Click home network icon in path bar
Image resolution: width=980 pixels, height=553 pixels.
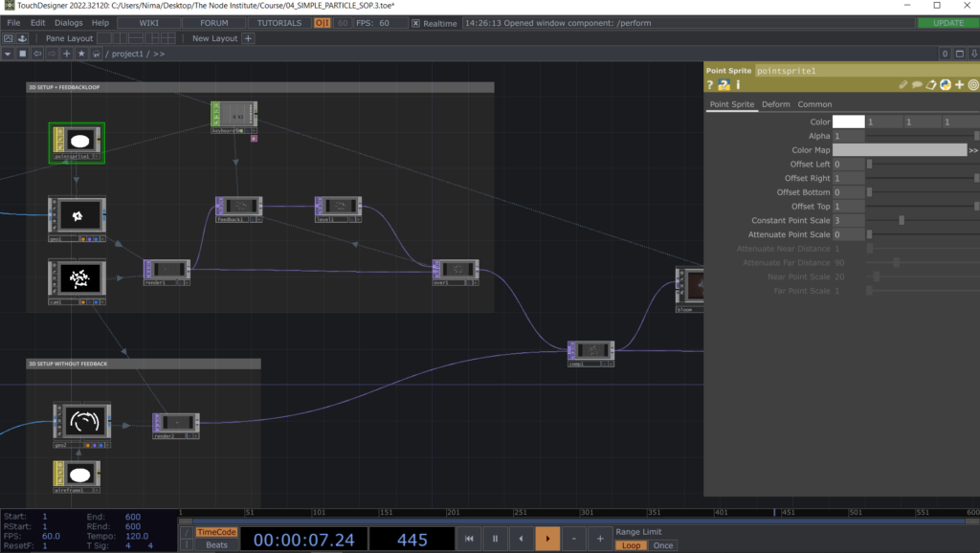(97, 54)
